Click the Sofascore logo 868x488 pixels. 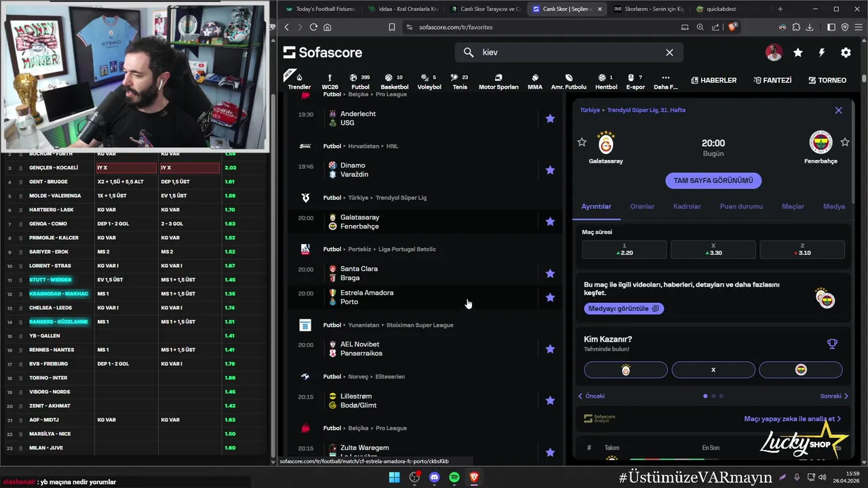(x=323, y=52)
